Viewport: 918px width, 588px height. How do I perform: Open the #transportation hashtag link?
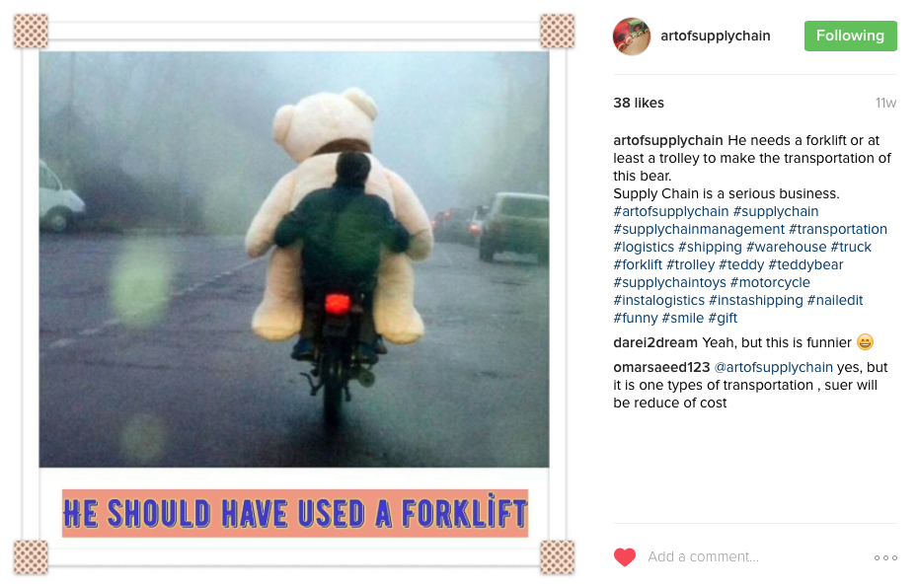pyautogui.click(x=838, y=229)
